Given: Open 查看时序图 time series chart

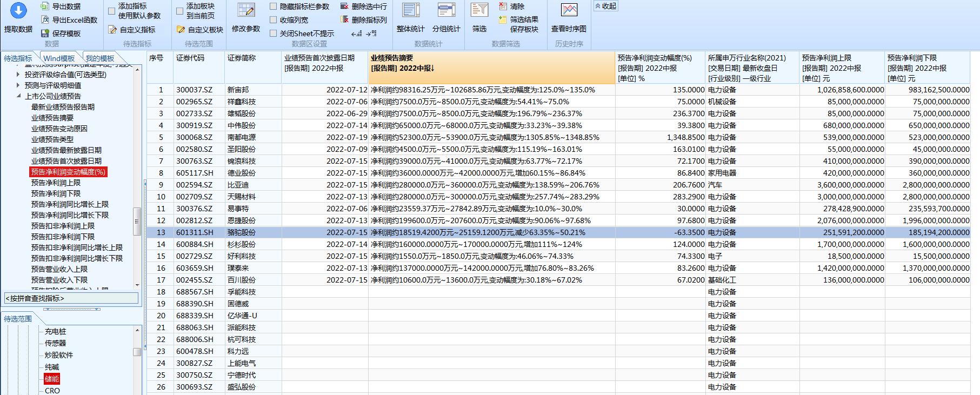Looking at the screenshot, I should 569,17.
